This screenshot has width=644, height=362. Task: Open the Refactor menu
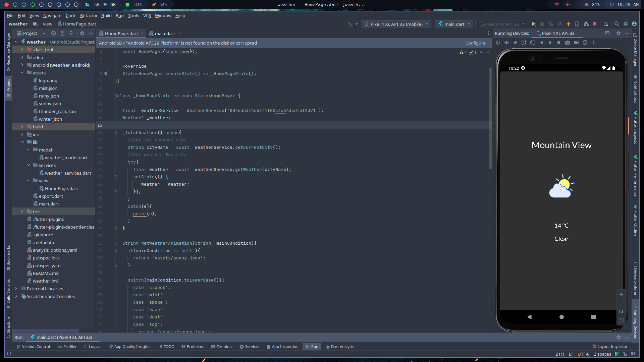[x=89, y=15]
